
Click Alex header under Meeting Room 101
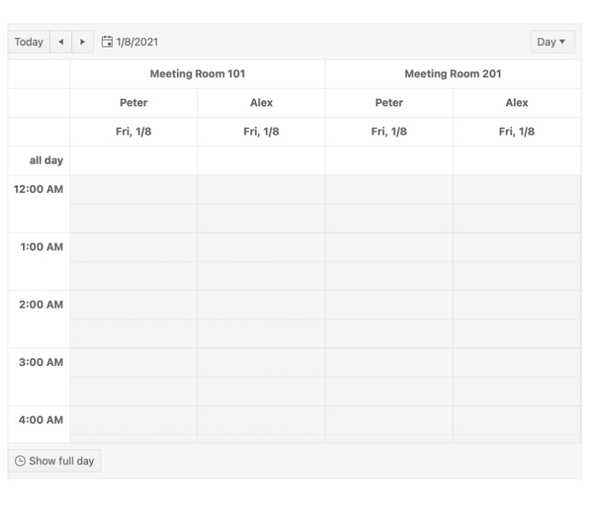click(x=261, y=103)
